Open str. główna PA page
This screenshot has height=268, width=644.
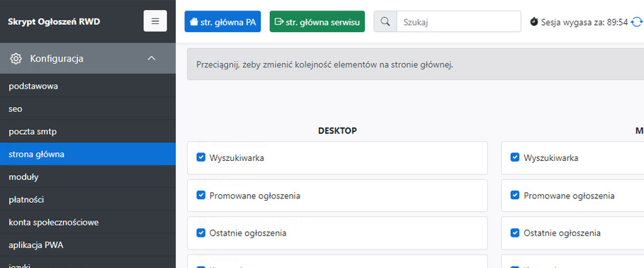coord(222,21)
